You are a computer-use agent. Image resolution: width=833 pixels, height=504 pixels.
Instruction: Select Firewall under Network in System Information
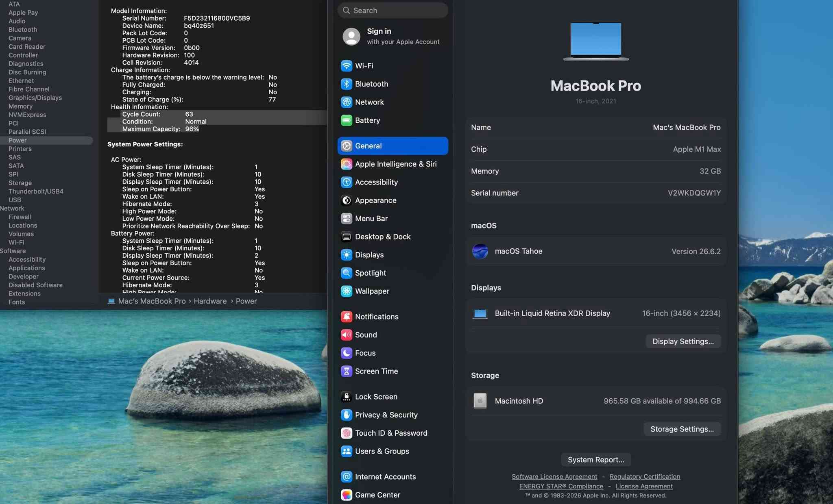click(x=20, y=217)
